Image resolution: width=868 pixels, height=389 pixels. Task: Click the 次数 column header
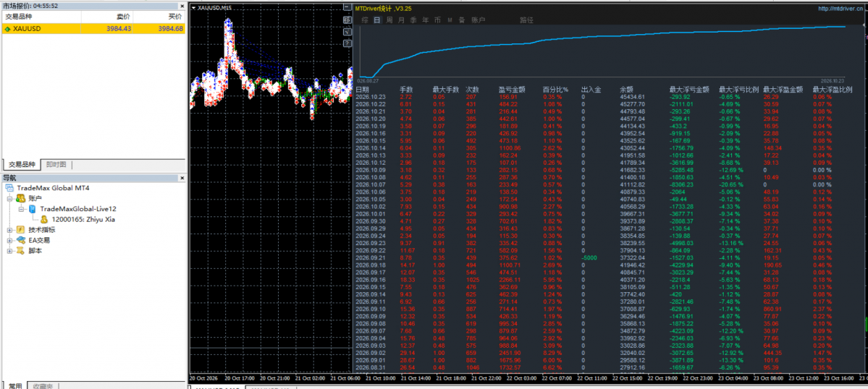(x=472, y=89)
